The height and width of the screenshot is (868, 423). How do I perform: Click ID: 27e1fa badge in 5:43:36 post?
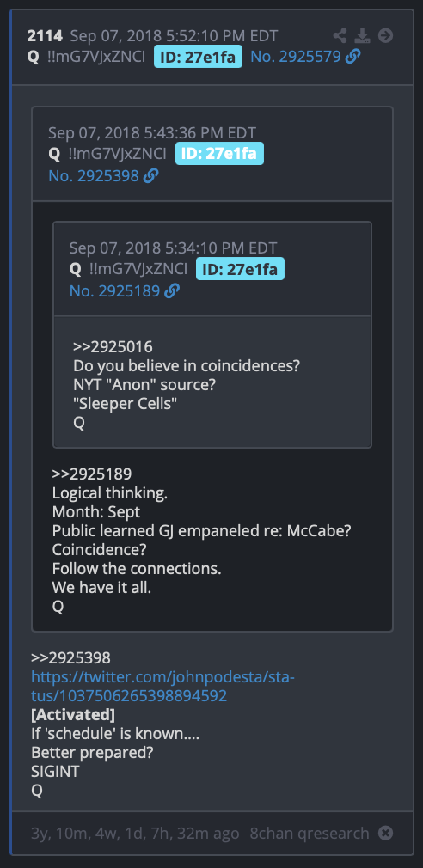tap(219, 153)
